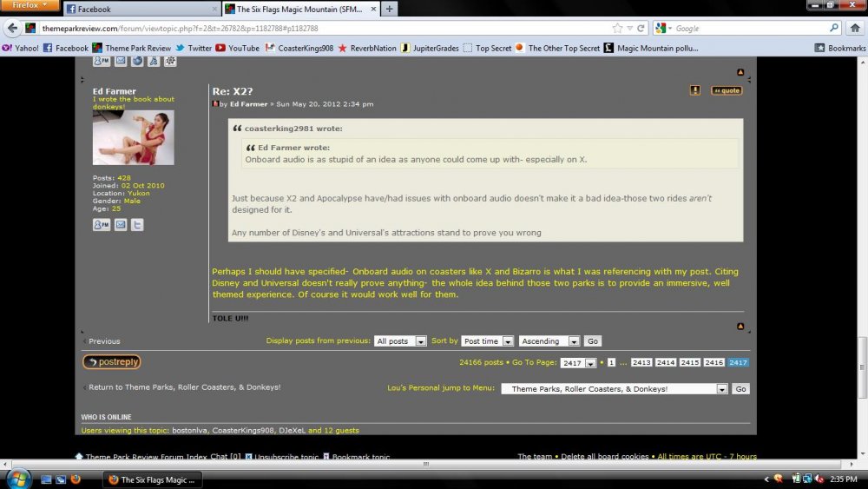
Task: Send Ed Farmer a private message
Action: click(102, 225)
